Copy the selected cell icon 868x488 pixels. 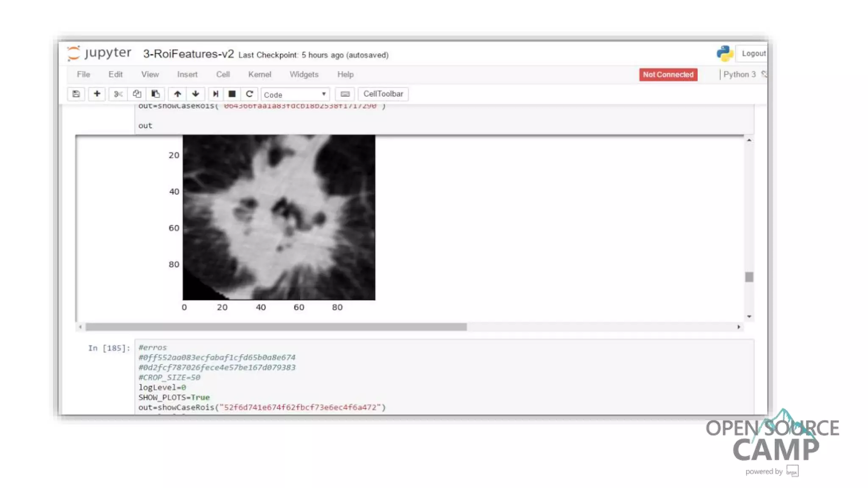(136, 94)
